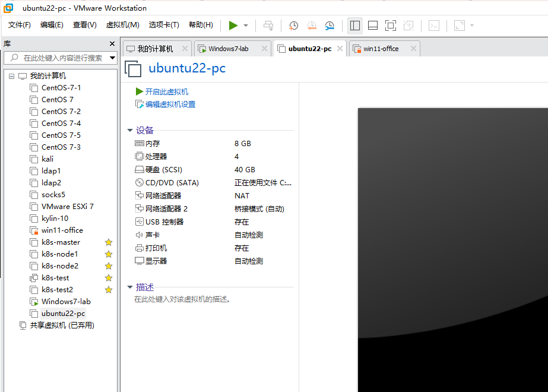Image resolution: width=548 pixels, height=392 pixels.
Task: Select CentOS-7-1 in the library
Action: [x=61, y=87]
